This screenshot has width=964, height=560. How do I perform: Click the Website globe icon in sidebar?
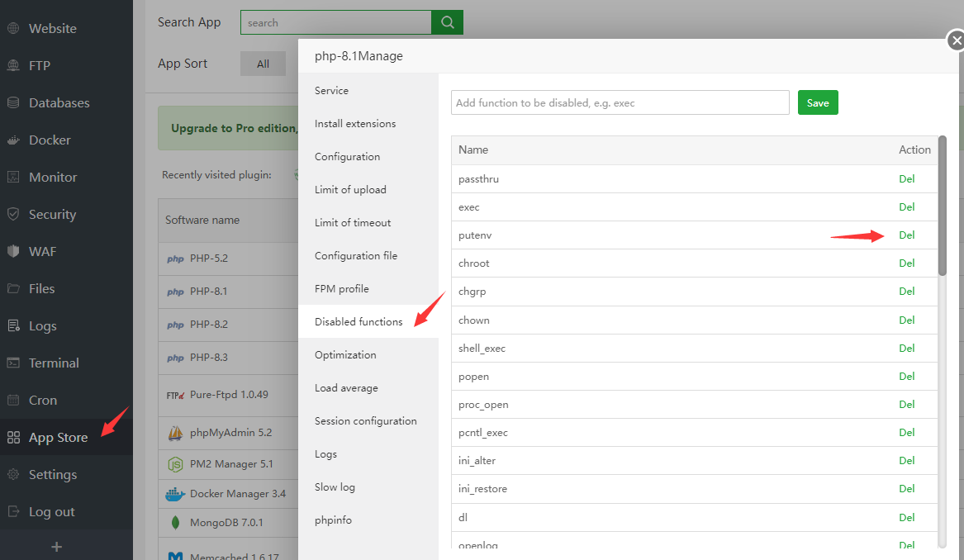coord(13,28)
